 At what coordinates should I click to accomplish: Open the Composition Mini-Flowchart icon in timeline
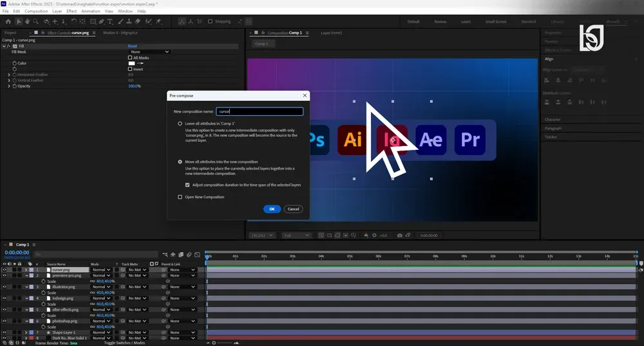[x=165, y=255]
